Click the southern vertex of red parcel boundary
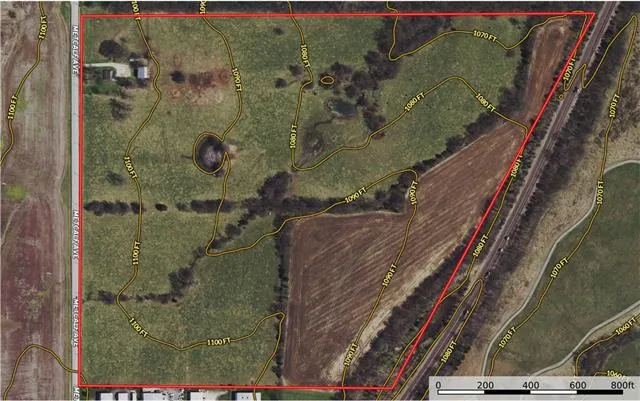The image size is (640, 401). [x=392, y=388]
